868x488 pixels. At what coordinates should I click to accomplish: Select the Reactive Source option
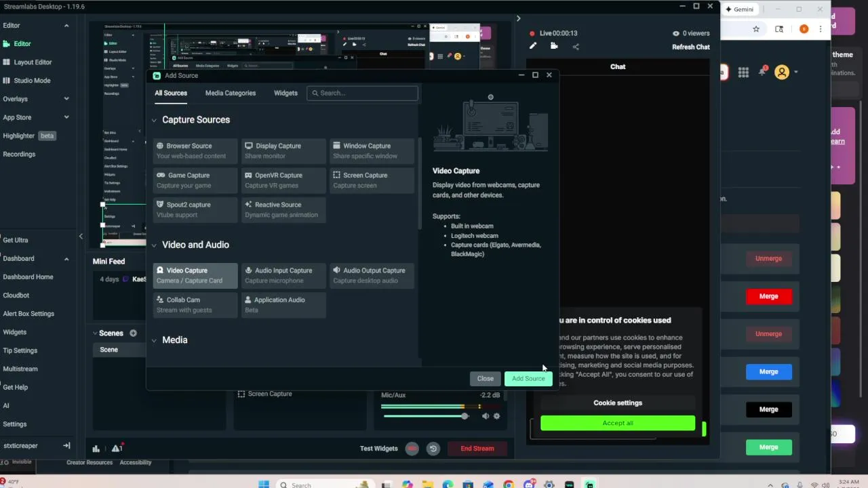pos(283,209)
